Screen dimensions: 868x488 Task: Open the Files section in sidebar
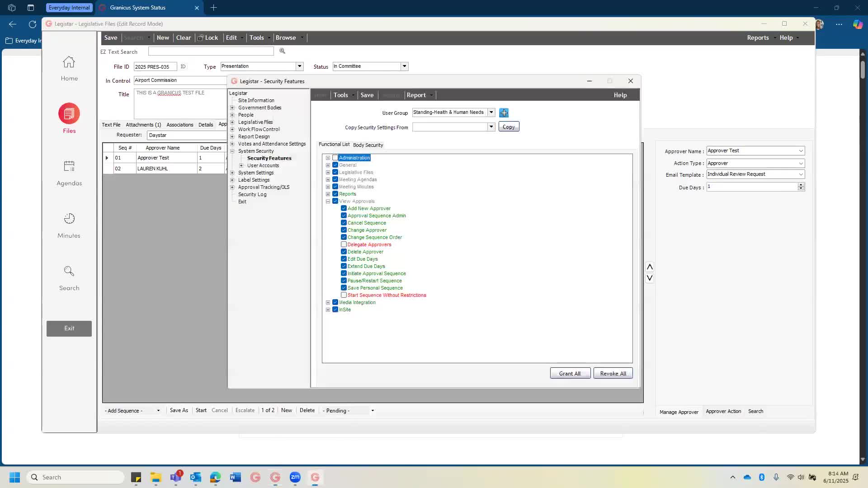tap(69, 114)
